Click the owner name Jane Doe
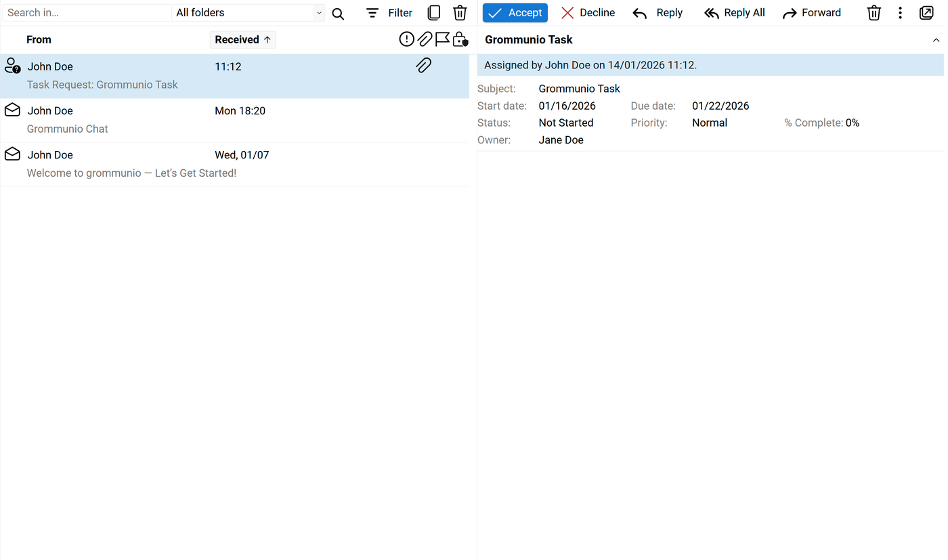The width and height of the screenshot is (948, 560). pyautogui.click(x=561, y=139)
